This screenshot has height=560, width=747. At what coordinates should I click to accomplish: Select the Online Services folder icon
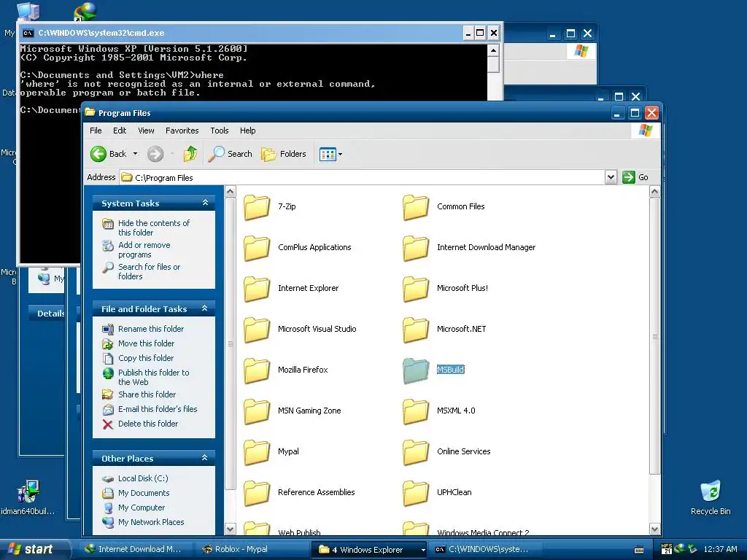(x=416, y=453)
